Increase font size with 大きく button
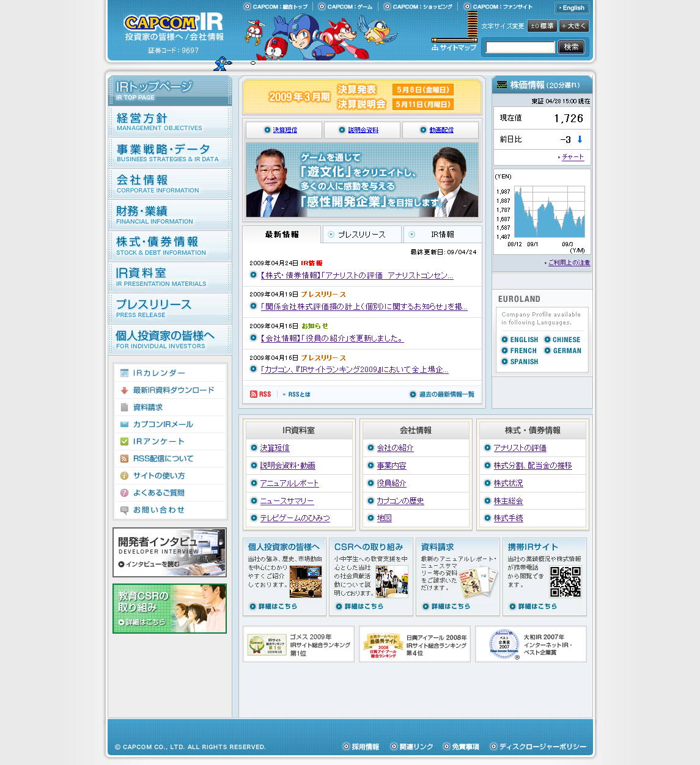The height and width of the screenshot is (765, 700). [x=573, y=26]
